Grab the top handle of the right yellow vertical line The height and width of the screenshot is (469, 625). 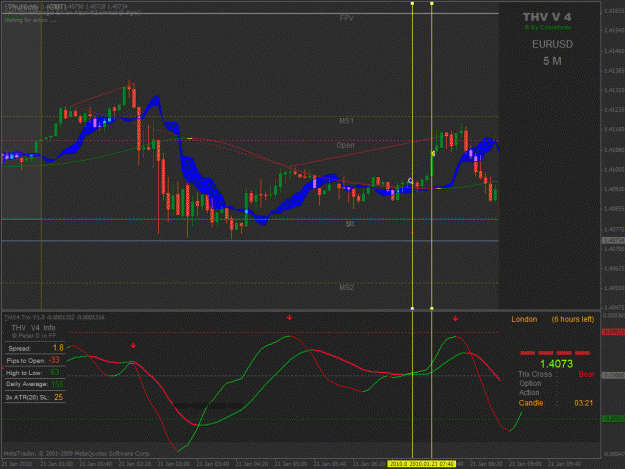[432, 4]
